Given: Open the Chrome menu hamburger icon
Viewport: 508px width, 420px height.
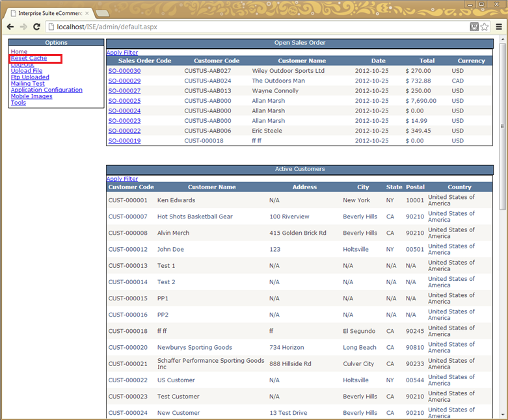Looking at the screenshot, I should tap(498, 27).
